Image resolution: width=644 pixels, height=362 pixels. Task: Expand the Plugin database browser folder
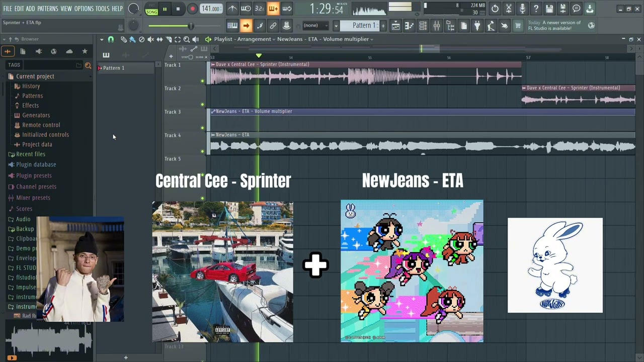[36, 164]
